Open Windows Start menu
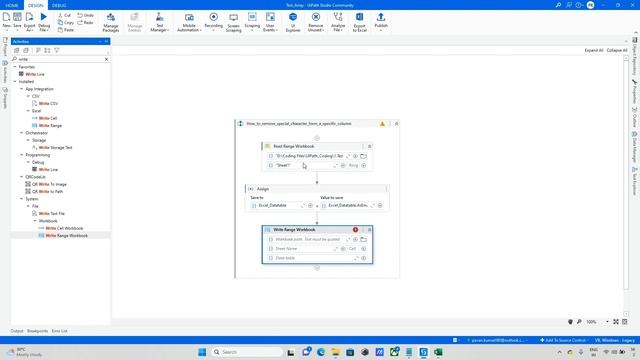 [x=202, y=352]
